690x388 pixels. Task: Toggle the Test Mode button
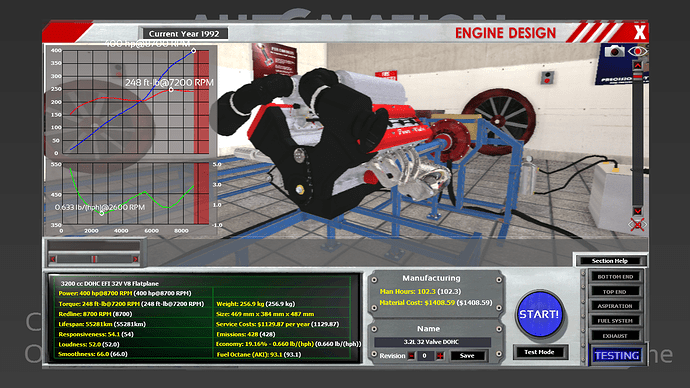pos(540,352)
